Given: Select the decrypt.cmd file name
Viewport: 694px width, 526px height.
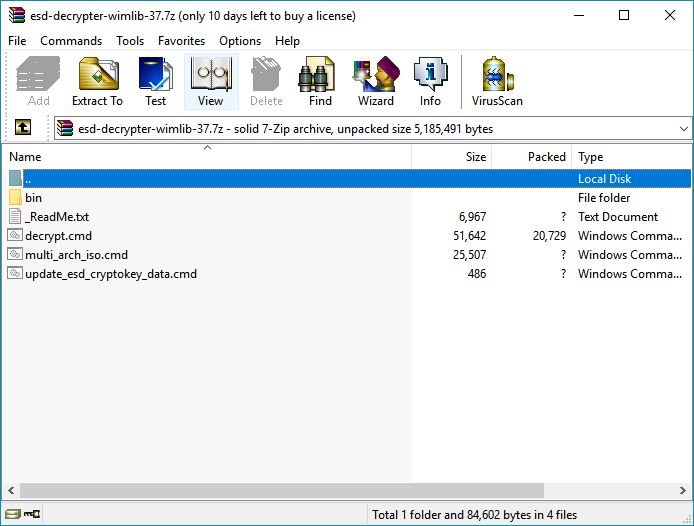Looking at the screenshot, I should coord(58,236).
